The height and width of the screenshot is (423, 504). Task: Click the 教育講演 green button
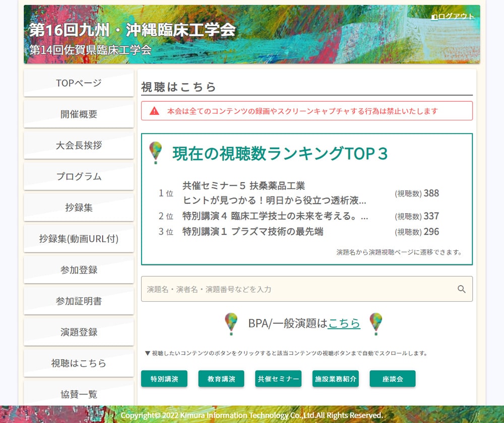[x=221, y=379]
